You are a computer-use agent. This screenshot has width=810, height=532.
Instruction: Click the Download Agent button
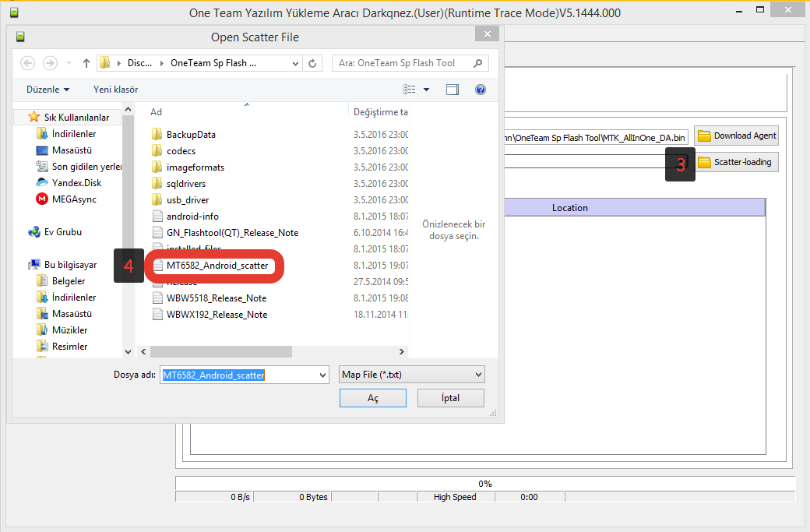coord(736,136)
